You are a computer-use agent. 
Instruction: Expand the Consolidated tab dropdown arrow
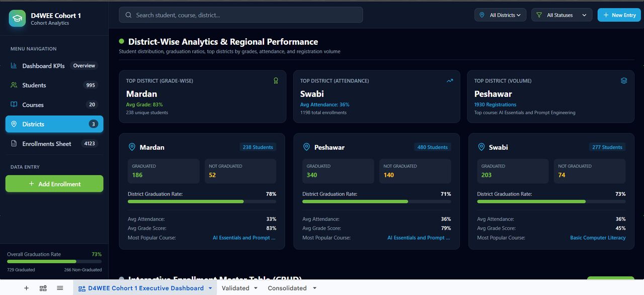(314, 288)
